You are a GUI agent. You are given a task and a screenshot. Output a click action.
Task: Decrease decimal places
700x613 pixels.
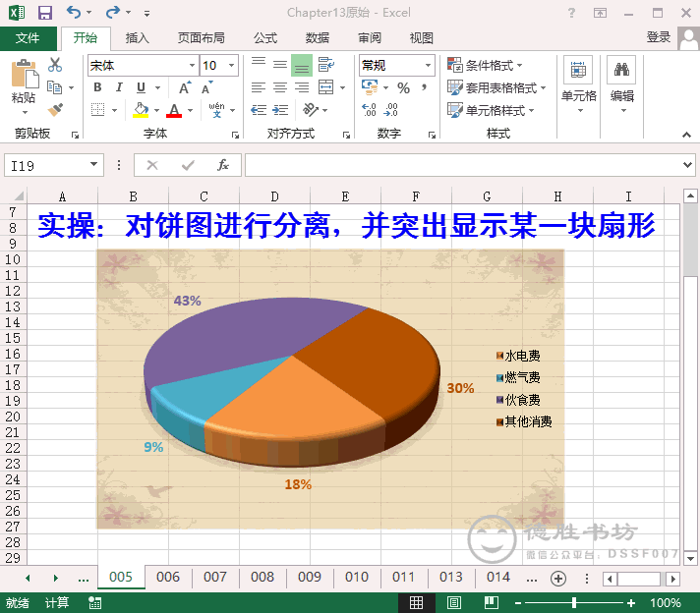tap(391, 110)
